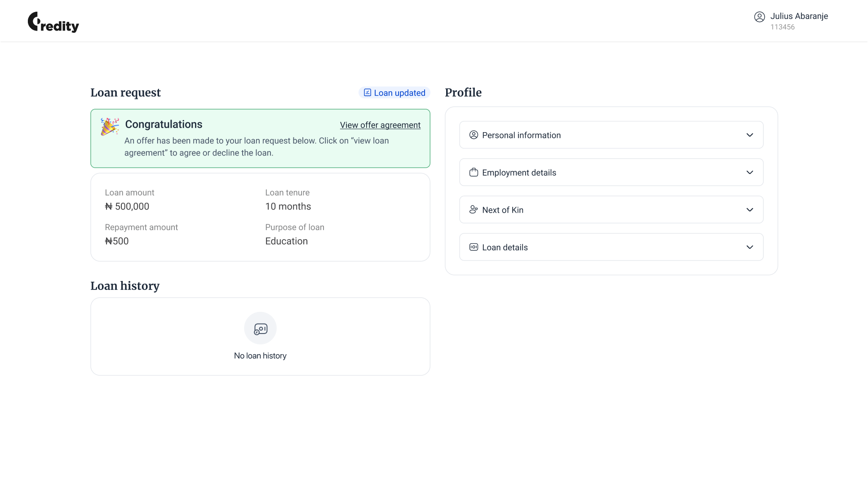
Task: Click the briefcase icon beside Employment details
Action: (473, 172)
